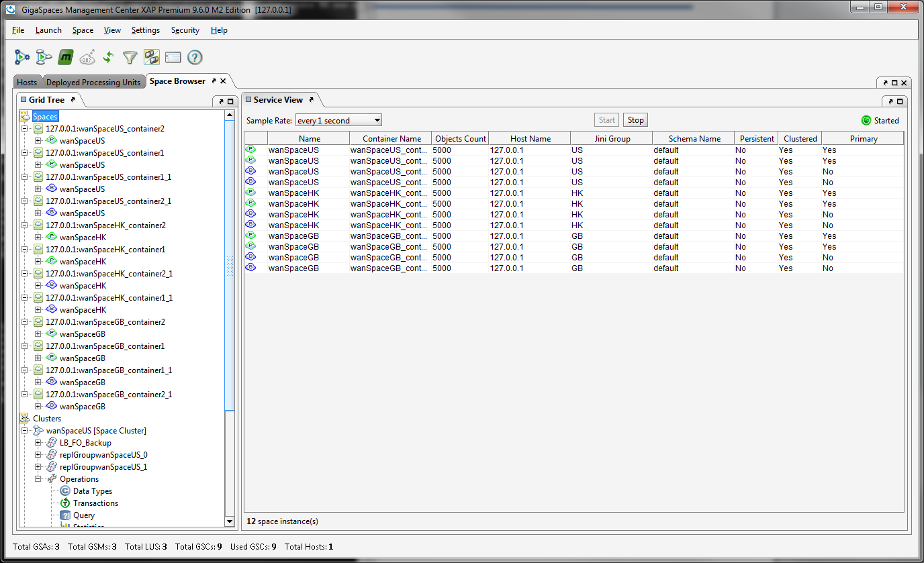The height and width of the screenshot is (563, 924).
Task: Click the deploy icon with clouds and play arrow
Action: [x=44, y=58]
